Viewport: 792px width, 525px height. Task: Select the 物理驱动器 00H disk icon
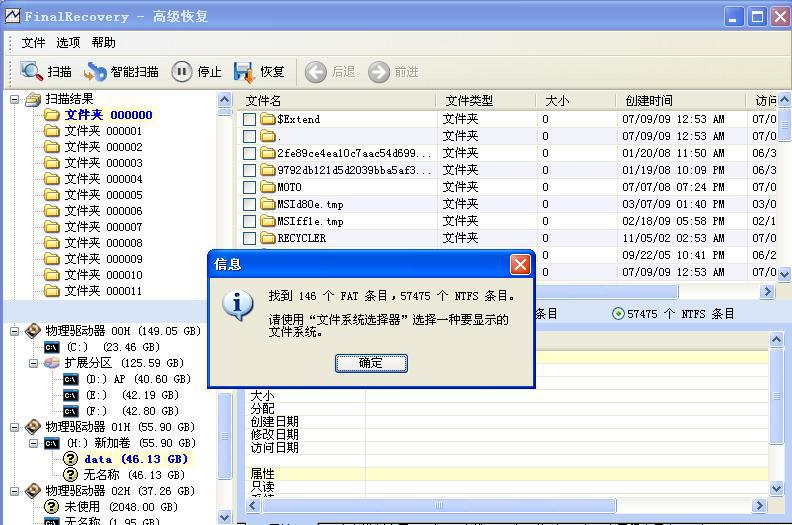point(33,331)
